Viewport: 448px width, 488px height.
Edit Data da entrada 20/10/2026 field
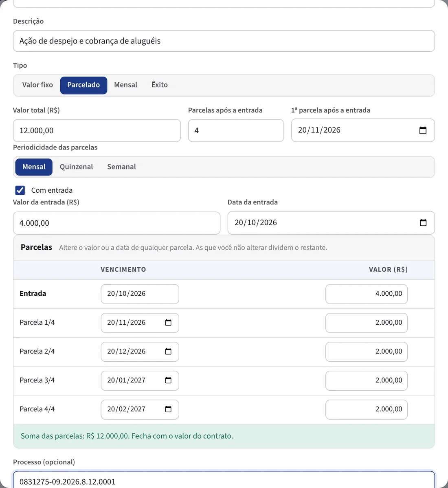coord(332,222)
